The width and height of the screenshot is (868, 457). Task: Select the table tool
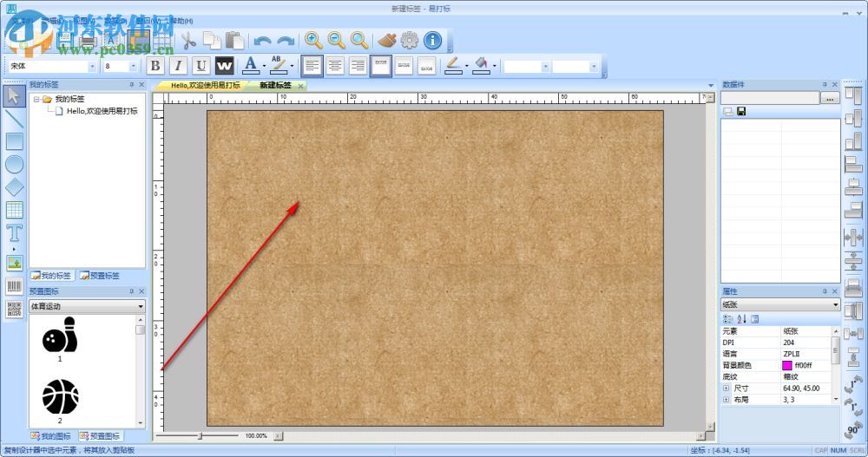(x=15, y=210)
